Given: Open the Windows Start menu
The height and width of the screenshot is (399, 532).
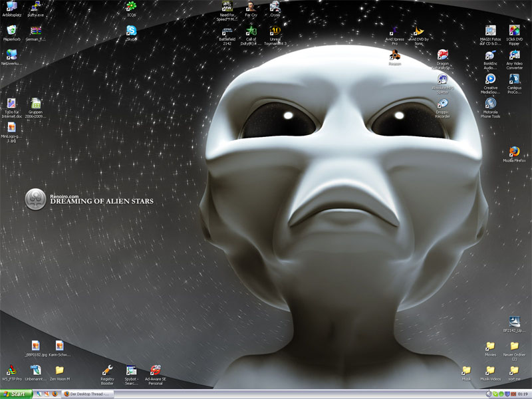Looking at the screenshot, I should point(15,394).
